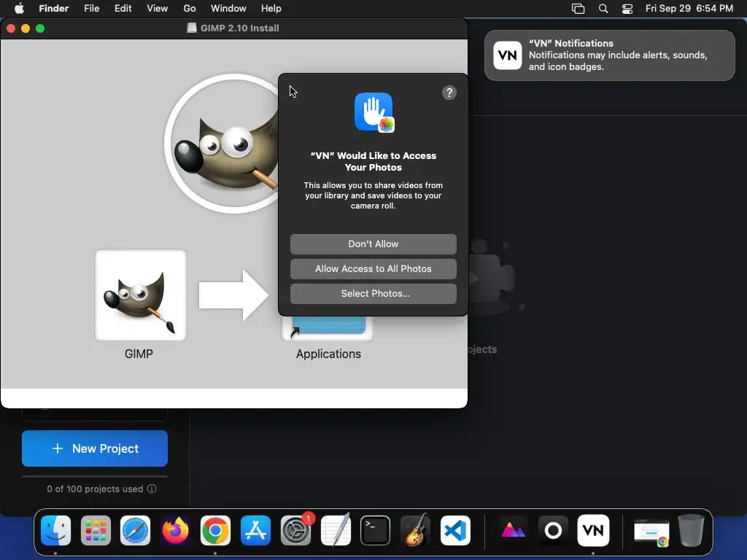
Task: Open GarageBand from the Dock
Action: [x=415, y=529]
